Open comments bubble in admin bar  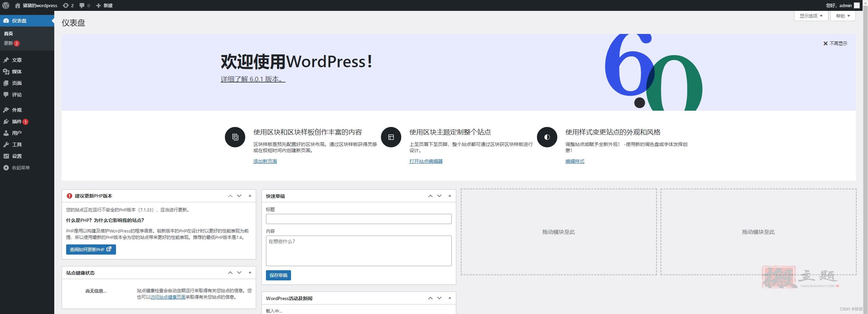point(84,5)
